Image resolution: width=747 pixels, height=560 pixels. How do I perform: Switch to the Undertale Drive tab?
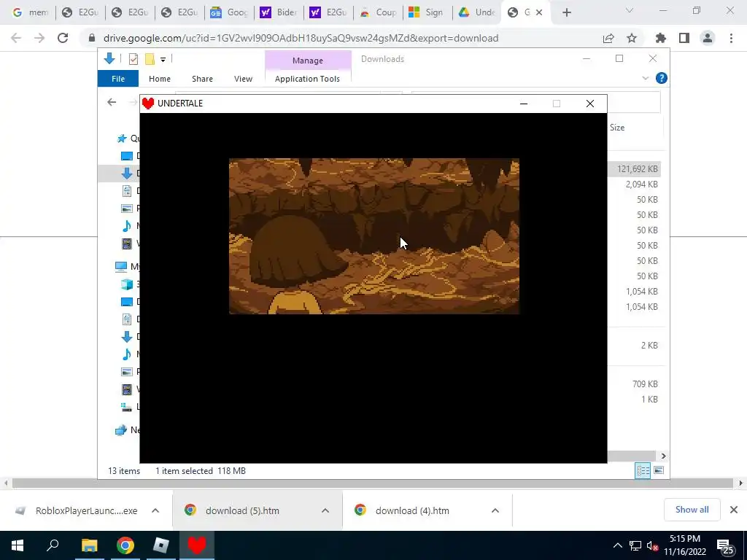[476, 12]
